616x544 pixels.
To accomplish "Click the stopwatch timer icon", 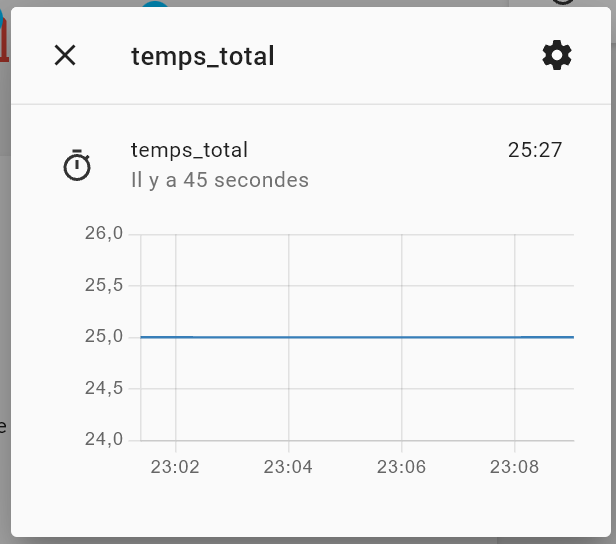I will click(x=77, y=165).
